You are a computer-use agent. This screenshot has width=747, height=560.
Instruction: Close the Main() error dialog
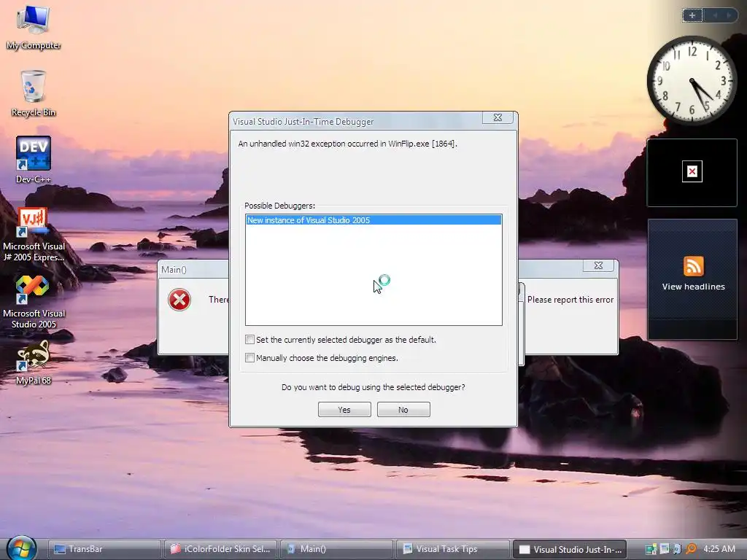598,265
